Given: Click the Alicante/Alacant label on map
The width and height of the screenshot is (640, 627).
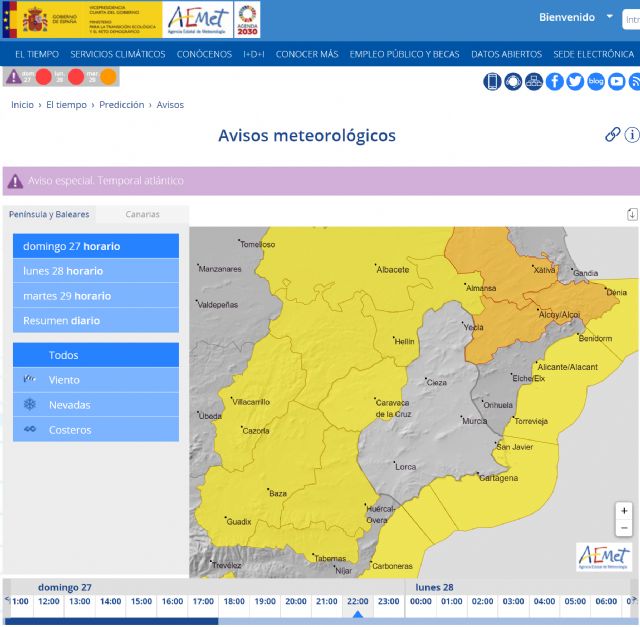Looking at the screenshot, I should coord(567,367).
